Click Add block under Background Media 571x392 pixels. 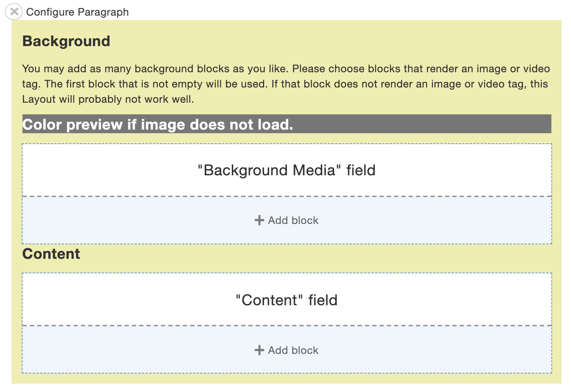point(286,220)
